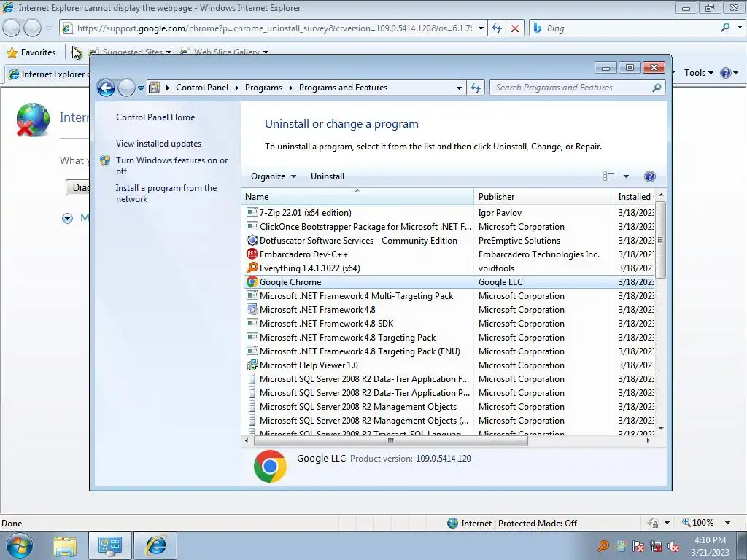Viewport: 747px width, 560px height.
Task: Click the Uninstall toolbar button
Action: [328, 176]
